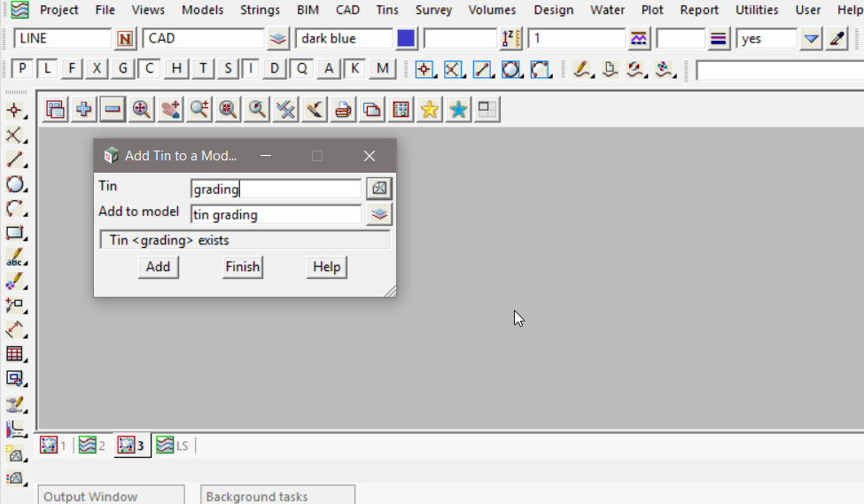Click the Tin input field containing grading

tap(276, 189)
